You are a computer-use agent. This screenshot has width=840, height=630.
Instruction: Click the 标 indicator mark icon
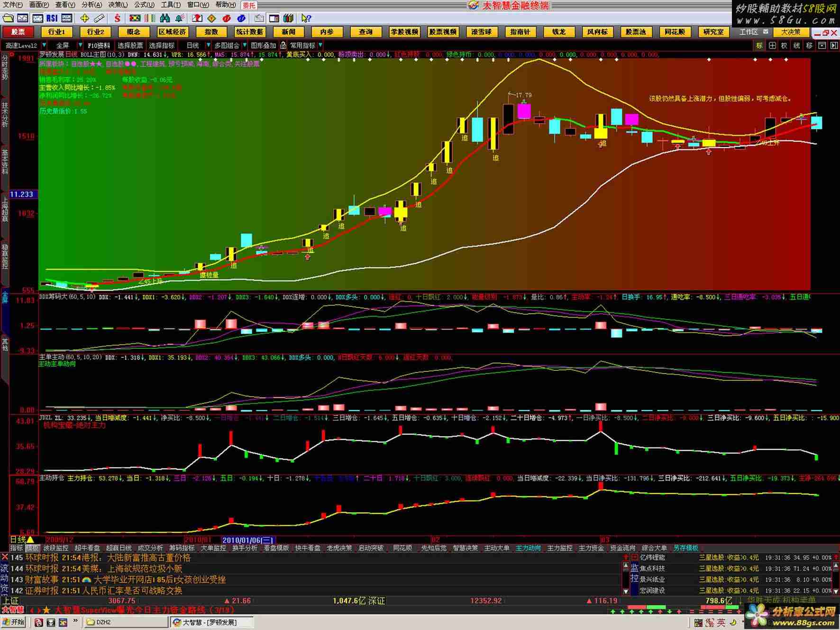759,46
